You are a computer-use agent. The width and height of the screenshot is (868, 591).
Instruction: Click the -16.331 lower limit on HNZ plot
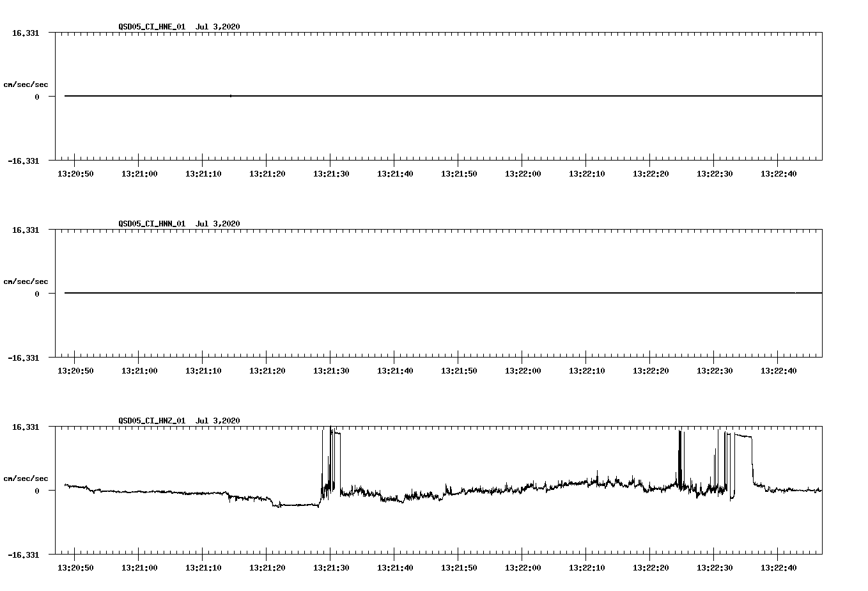point(24,555)
